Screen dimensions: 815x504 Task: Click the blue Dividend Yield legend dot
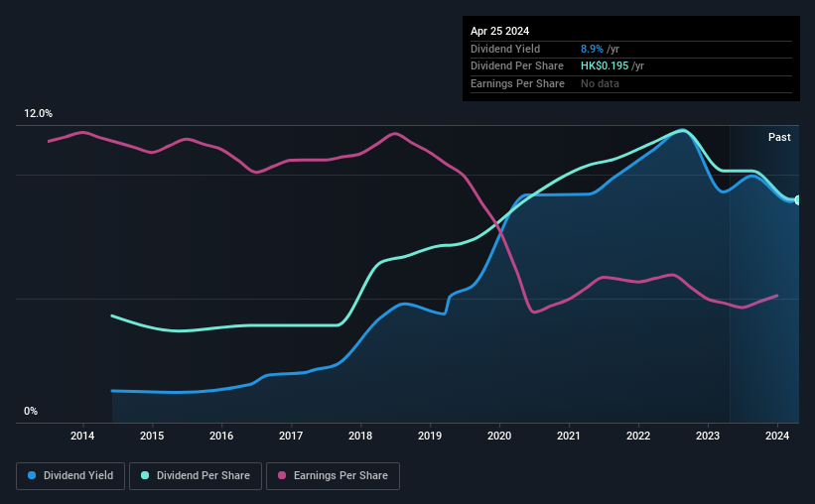(32, 475)
